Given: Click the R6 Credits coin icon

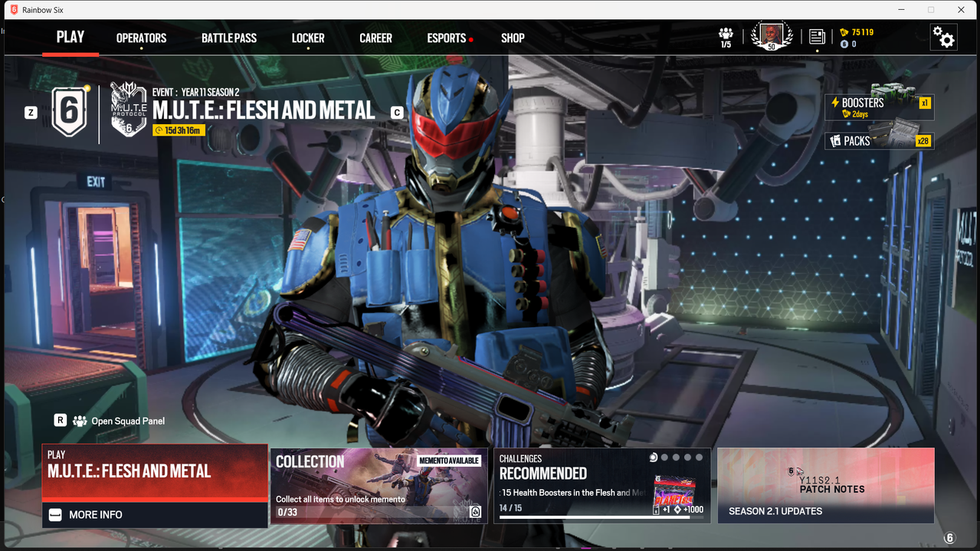Looking at the screenshot, I should pos(844,44).
